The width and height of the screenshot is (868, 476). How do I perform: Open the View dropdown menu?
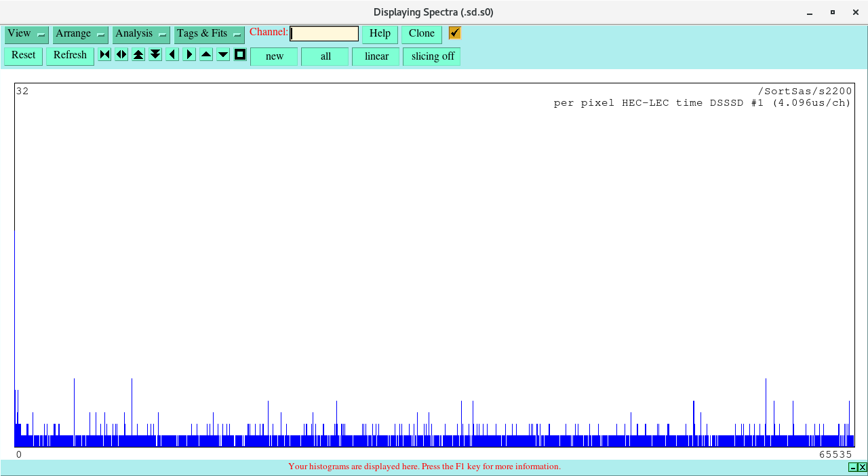(26, 34)
